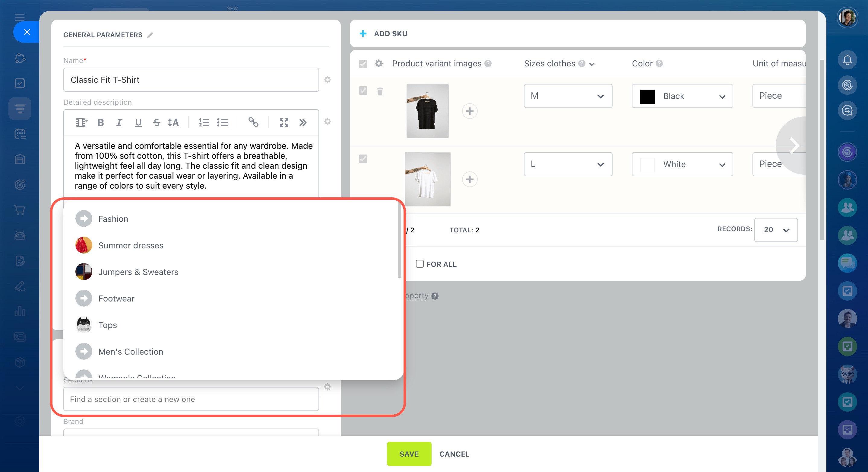
Task: Open the size dropdown showing M
Action: tap(568, 96)
